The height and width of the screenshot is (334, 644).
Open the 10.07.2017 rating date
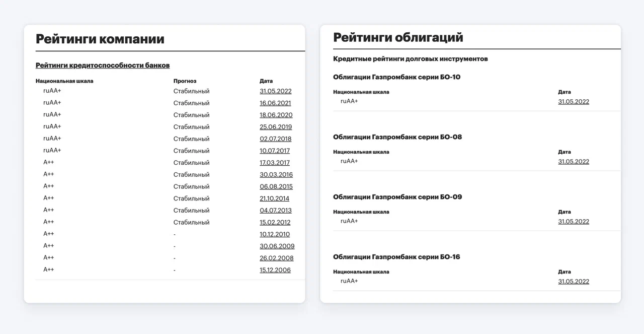click(x=275, y=151)
